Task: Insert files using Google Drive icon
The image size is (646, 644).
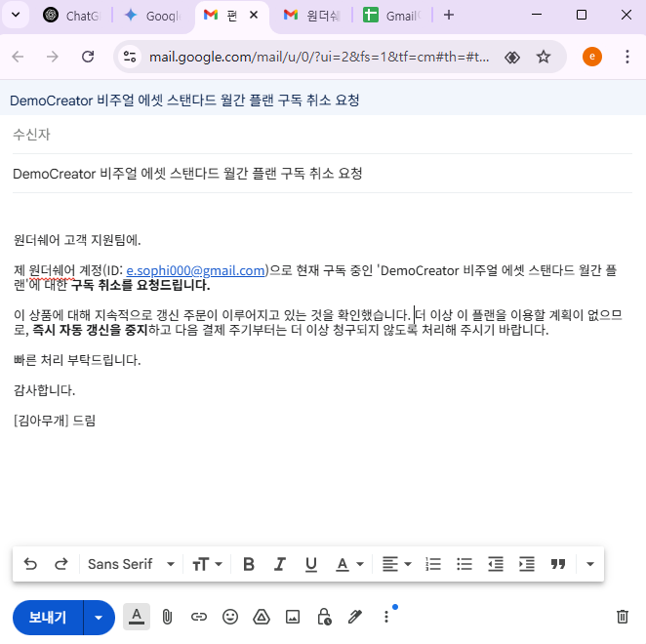Action: 262,617
